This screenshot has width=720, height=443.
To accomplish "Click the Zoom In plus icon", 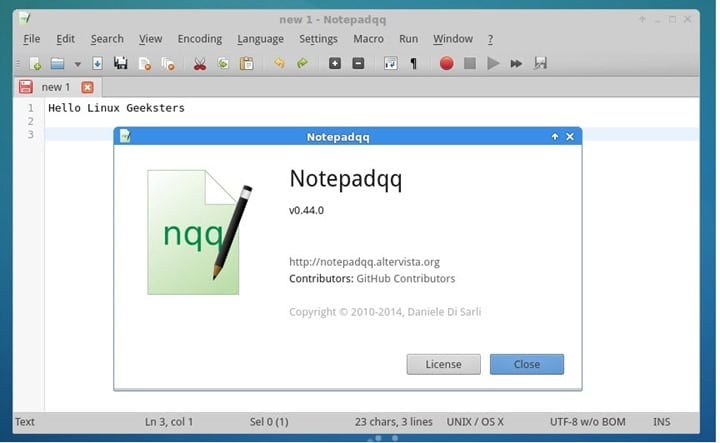I will 335,63.
